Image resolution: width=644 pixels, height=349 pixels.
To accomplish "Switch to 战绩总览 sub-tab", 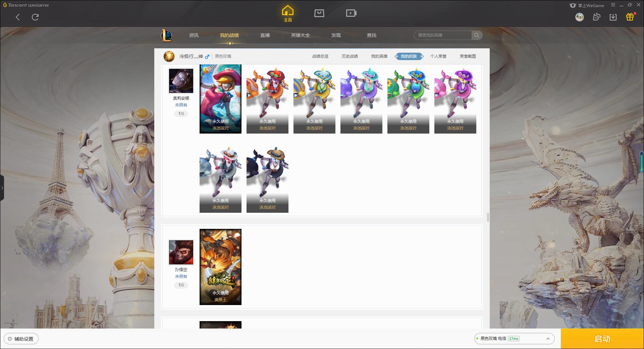I will 320,56.
